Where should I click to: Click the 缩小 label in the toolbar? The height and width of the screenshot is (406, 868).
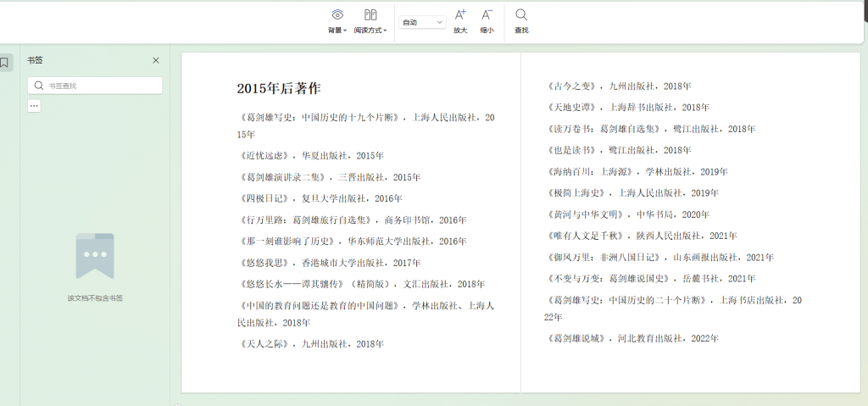[x=487, y=31]
